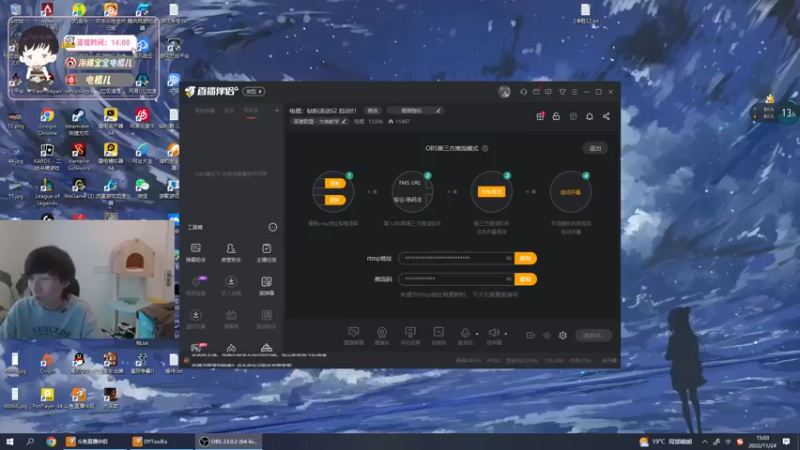This screenshot has height=450, width=800.
Task: Open the customer service headset icon
Action: coord(523,92)
